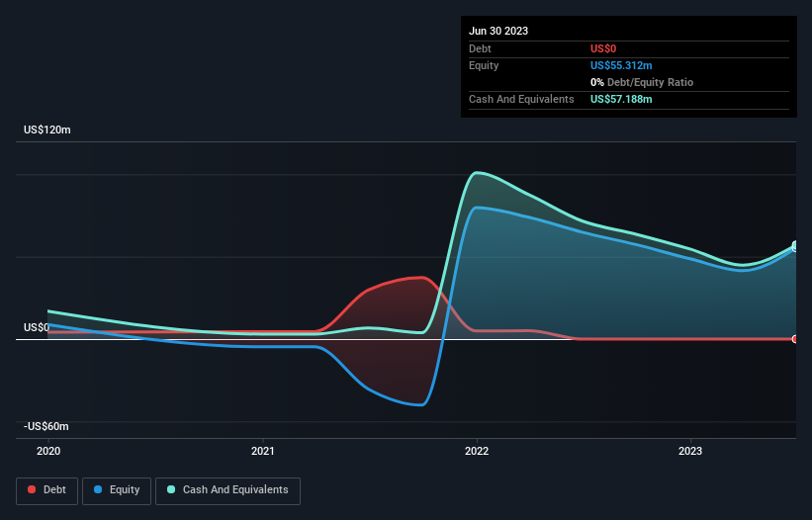Click the blue Equity legend dot
The image size is (812, 520).
[98, 489]
